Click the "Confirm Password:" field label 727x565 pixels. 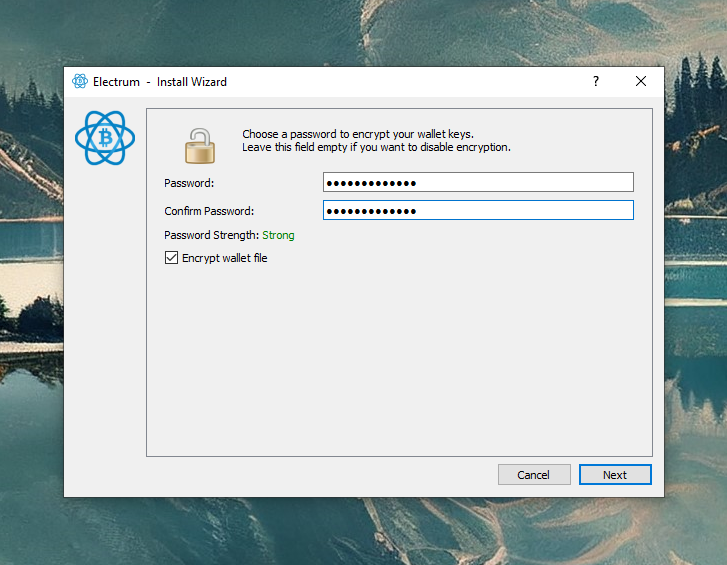209,211
